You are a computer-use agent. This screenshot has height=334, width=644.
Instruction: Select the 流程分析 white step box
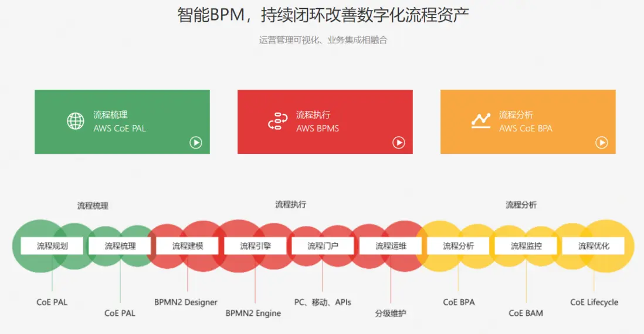[x=458, y=246]
